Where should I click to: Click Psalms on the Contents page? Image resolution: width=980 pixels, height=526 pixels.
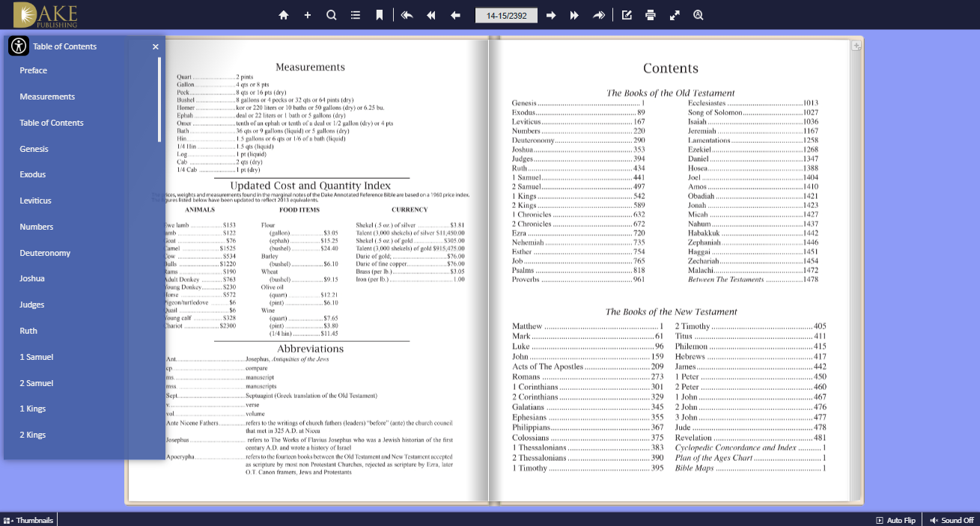578,270
